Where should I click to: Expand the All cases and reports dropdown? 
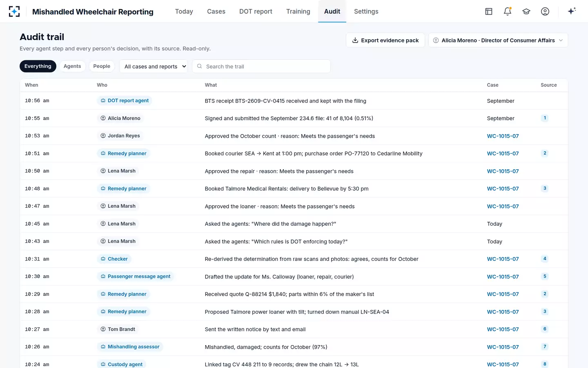click(x=154, y=66)
